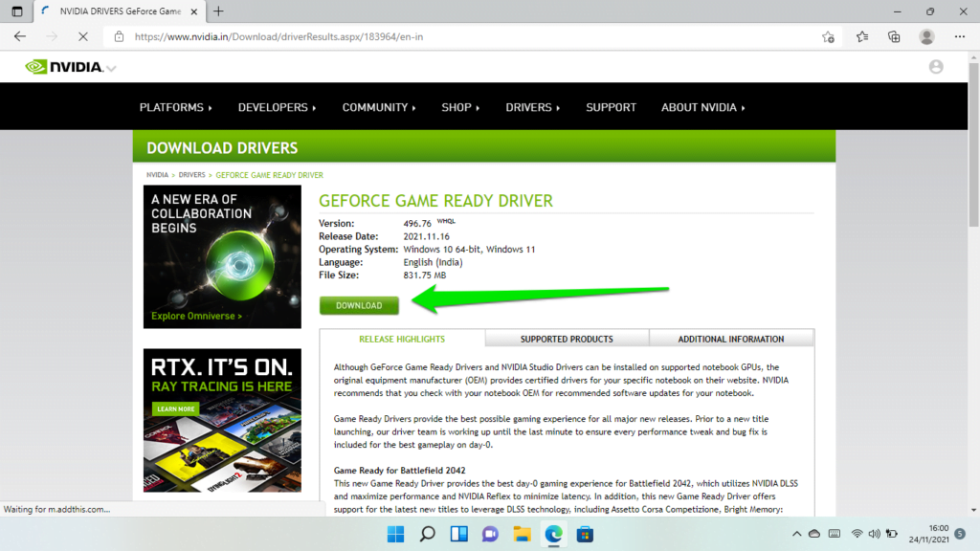Select the ADDITIONAL INFORMATION tab
Screen dimensions: 980x551
coord(731,339)
